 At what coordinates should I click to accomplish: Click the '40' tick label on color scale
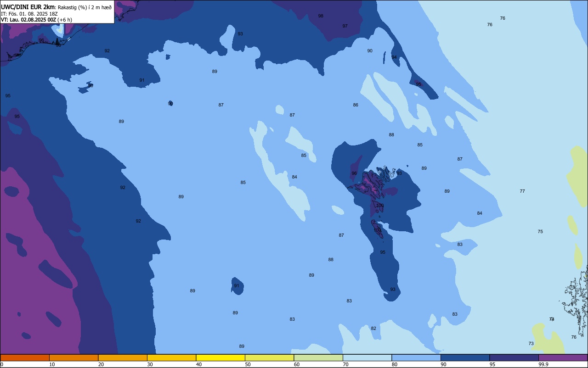coord(199,364)
